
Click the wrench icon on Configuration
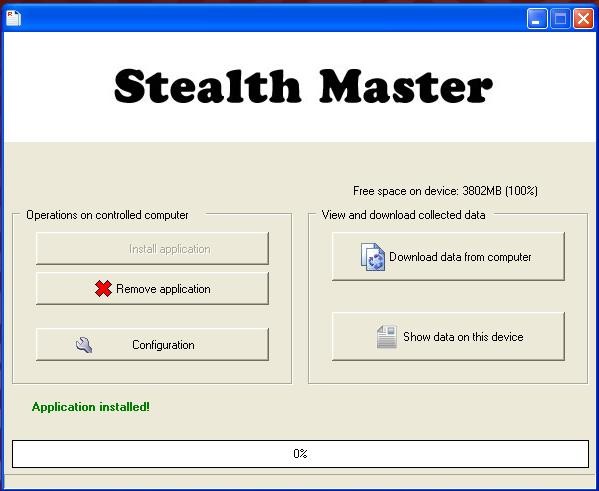84,345
